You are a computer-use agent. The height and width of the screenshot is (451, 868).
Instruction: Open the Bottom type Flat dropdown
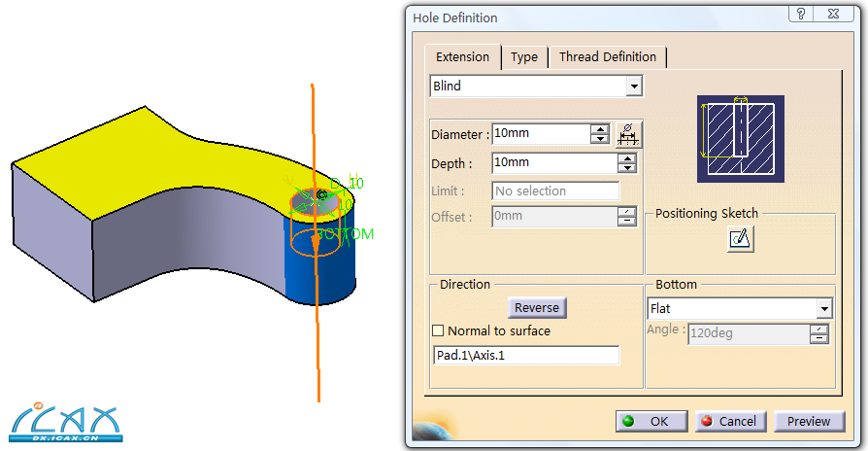[x=824, y=309]
